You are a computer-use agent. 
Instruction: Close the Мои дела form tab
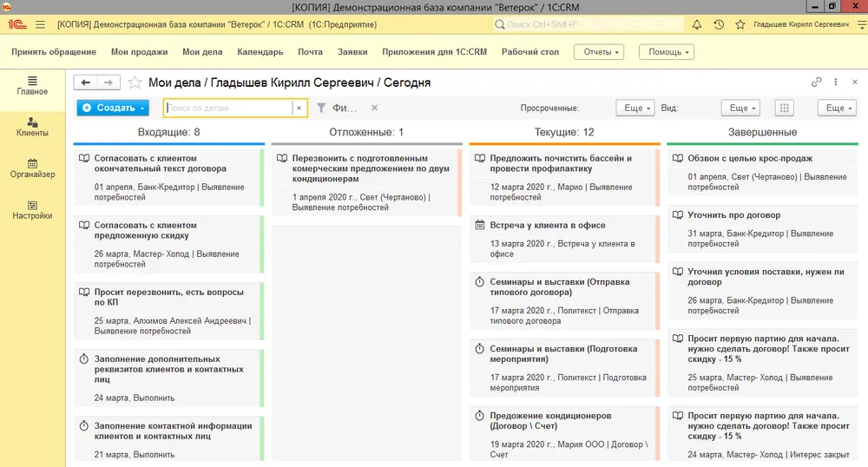855,82
